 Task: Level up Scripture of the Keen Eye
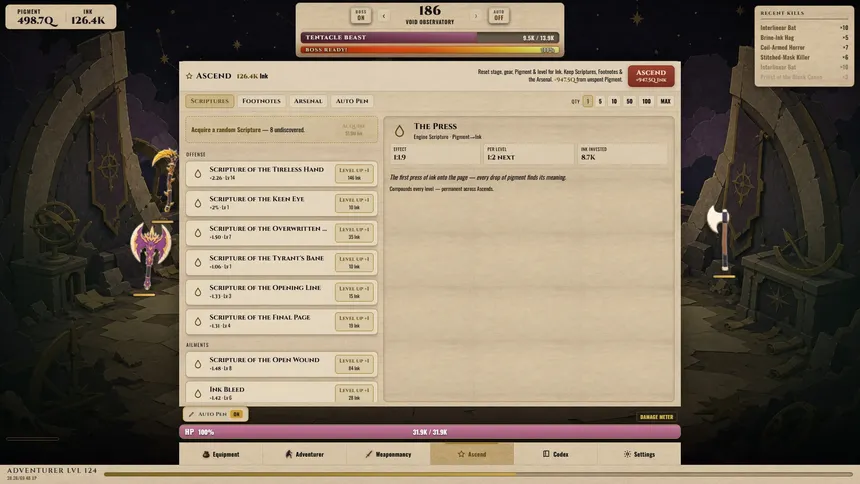point(354,204)
